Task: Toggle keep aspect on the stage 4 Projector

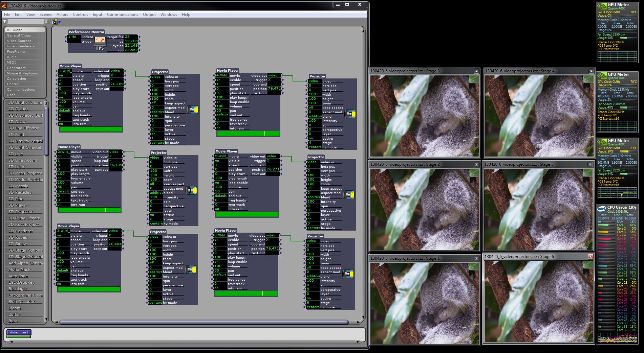Action: pyautogui.click(x=314, y=108)
